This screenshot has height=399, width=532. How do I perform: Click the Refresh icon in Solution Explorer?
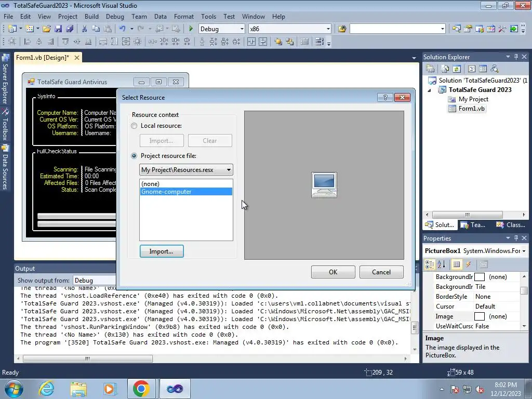coord(457,69)
